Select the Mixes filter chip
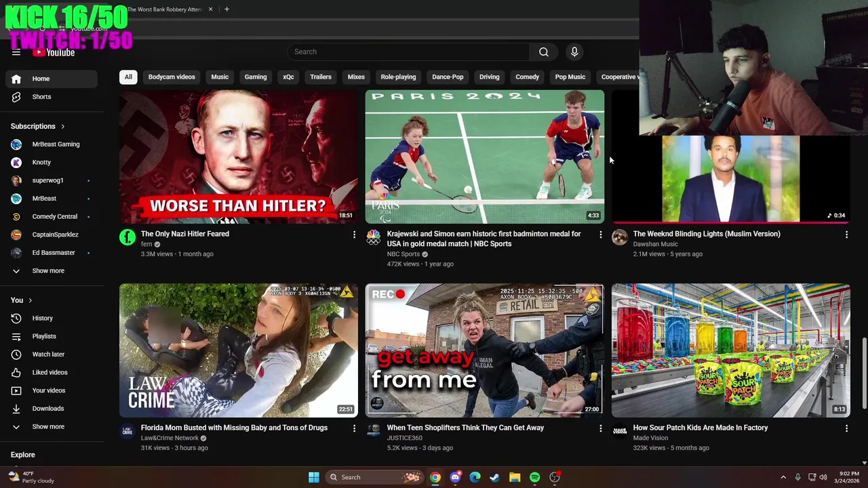The height and width of the screenshot is (488, 868). 356,77
